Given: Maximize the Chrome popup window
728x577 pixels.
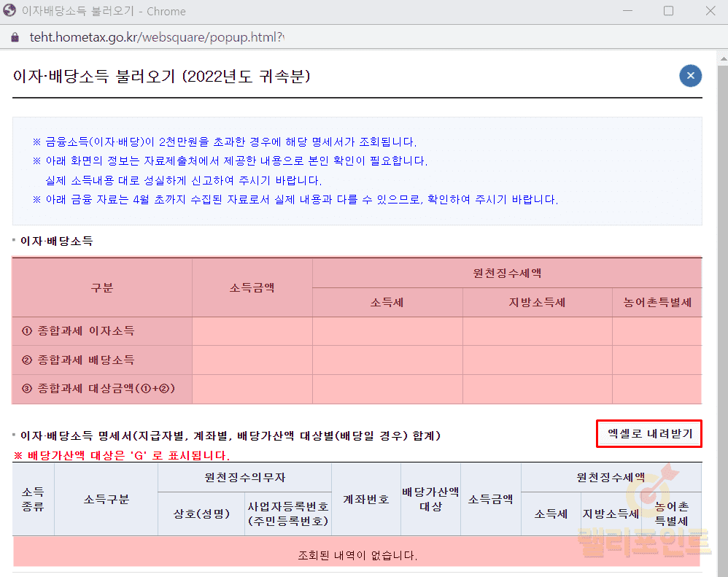Looking at the screenshot, I should [x=668, y=11].
